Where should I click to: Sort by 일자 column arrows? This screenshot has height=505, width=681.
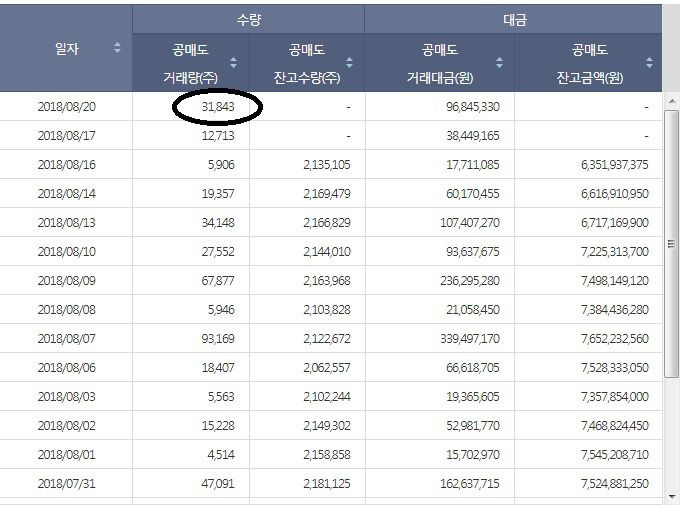[117, 48]
